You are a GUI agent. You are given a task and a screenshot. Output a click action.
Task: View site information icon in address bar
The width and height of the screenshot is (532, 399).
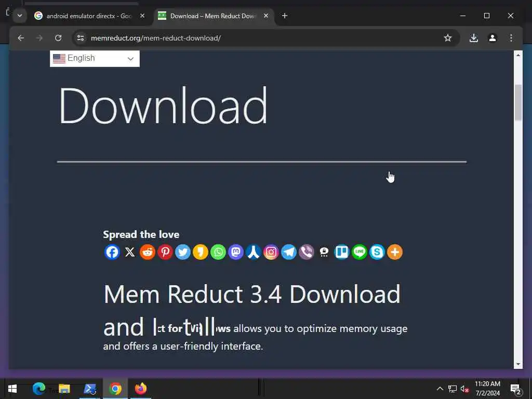point(81,38)
